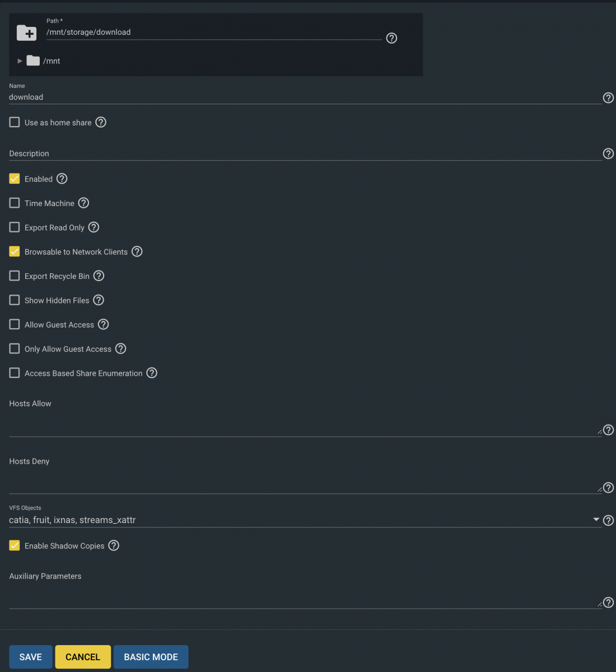Viewport: 616px width, 672px height.
Task: Select the /mnt tree label
Action: coord(52,61)
